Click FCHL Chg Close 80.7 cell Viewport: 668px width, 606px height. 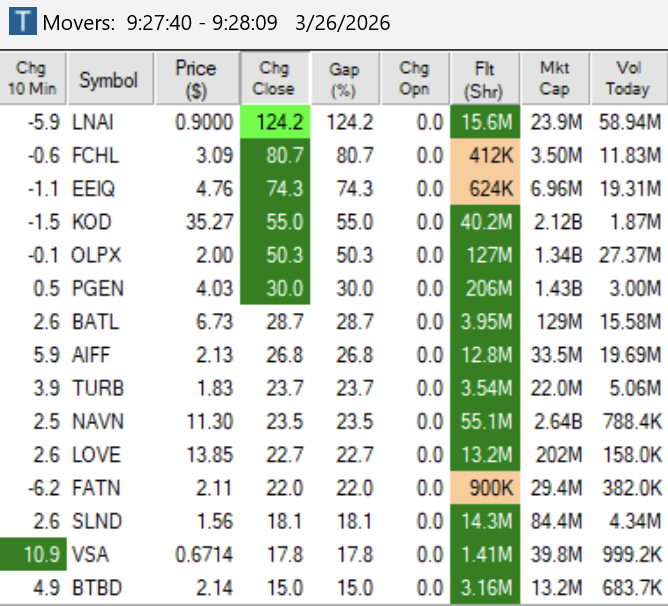(x=275, y=156)
